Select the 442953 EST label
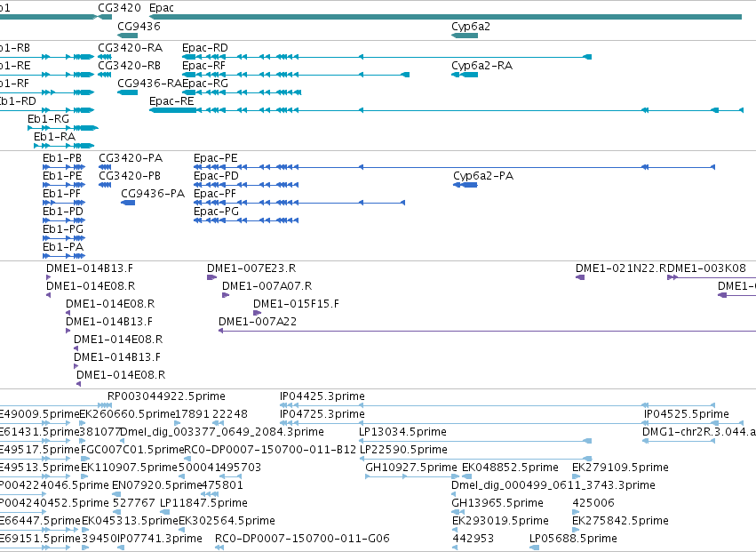 click(473, 539)
